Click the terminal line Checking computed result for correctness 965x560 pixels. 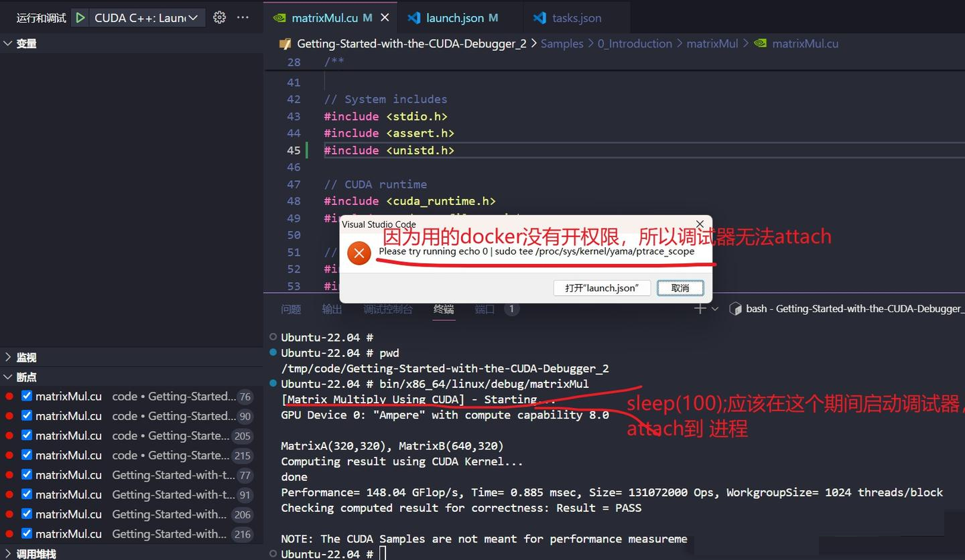[461, 508]
